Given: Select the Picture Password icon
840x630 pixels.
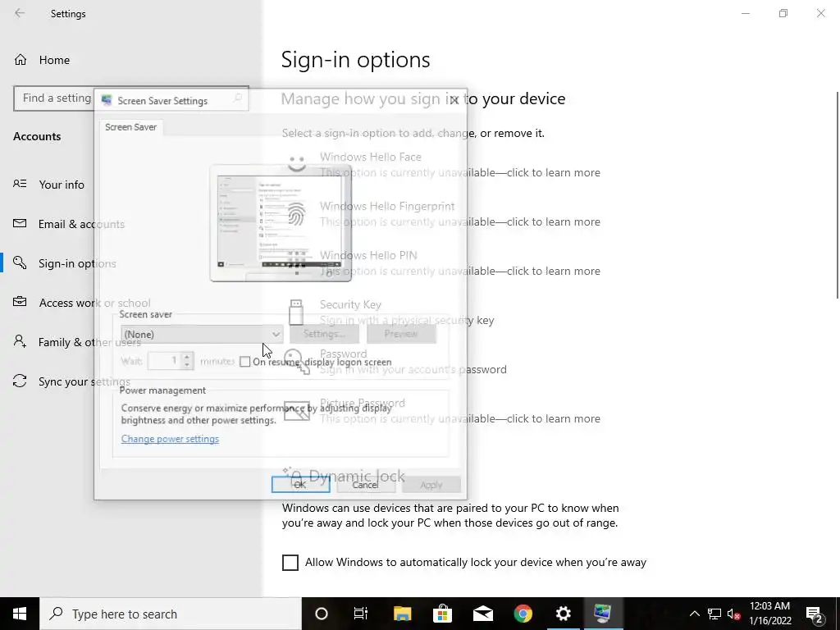Looking at the screenshot, I should point(296,411).
